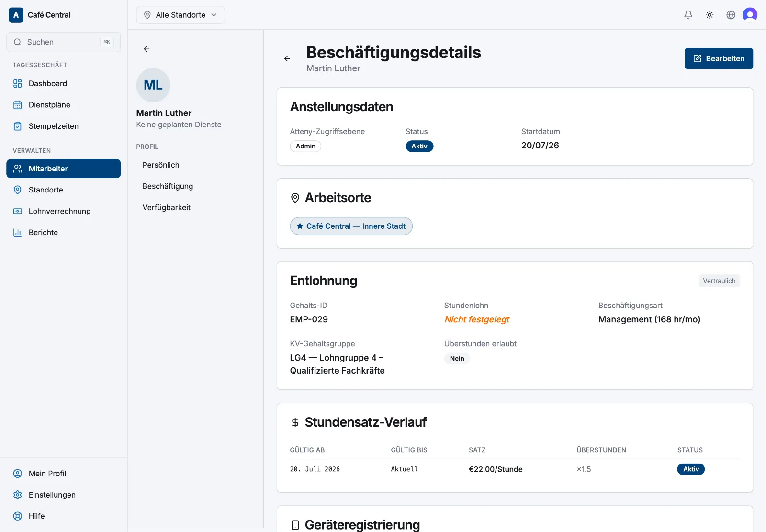Click the Café Central logo icon
Screen dimensions: 766x532
pos(16,15)
